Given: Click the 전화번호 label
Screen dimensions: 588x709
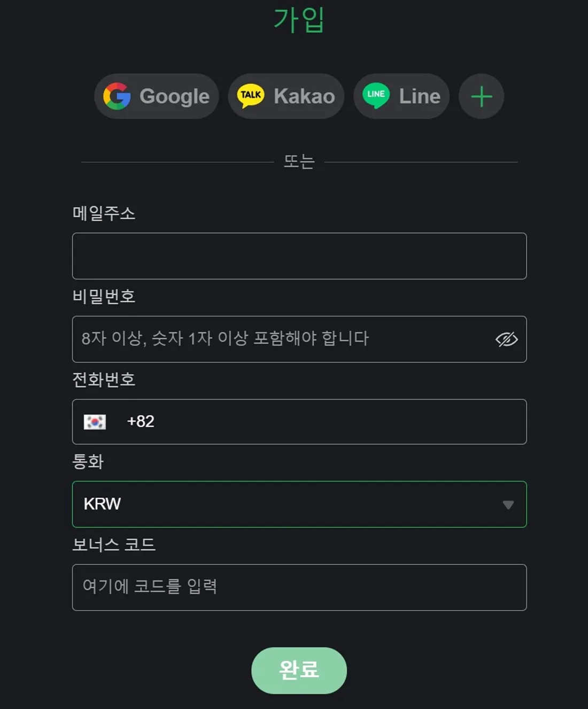Looking at the screenshot, I should click(x=104, y=379).
